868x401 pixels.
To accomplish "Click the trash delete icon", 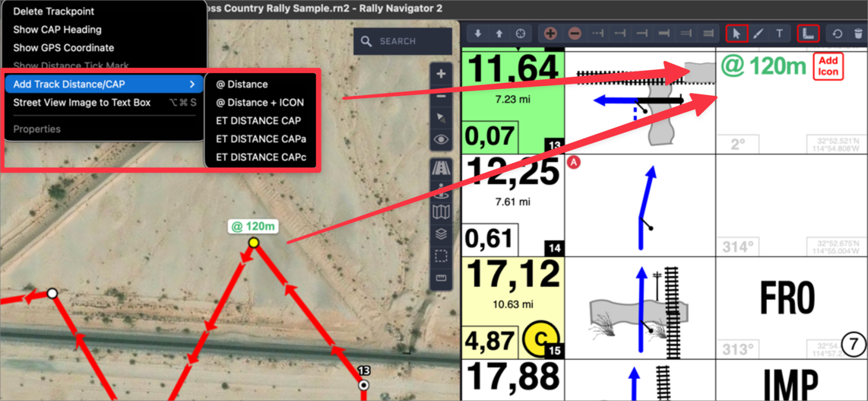I will 858,33.
